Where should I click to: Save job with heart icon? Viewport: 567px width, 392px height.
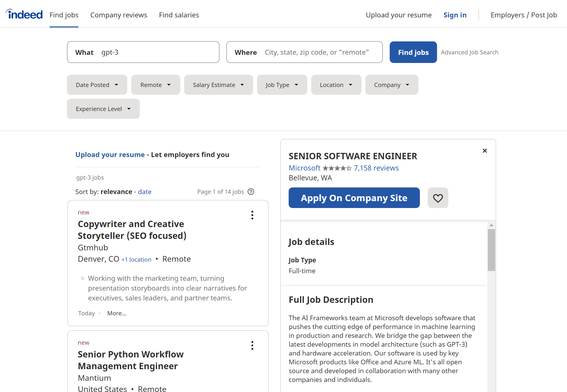(438, 198)
